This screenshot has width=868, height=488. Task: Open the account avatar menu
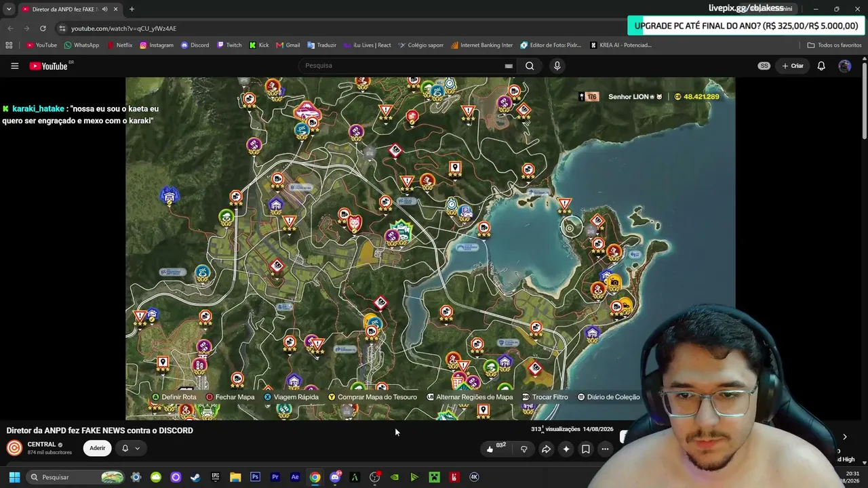[844, 66]
